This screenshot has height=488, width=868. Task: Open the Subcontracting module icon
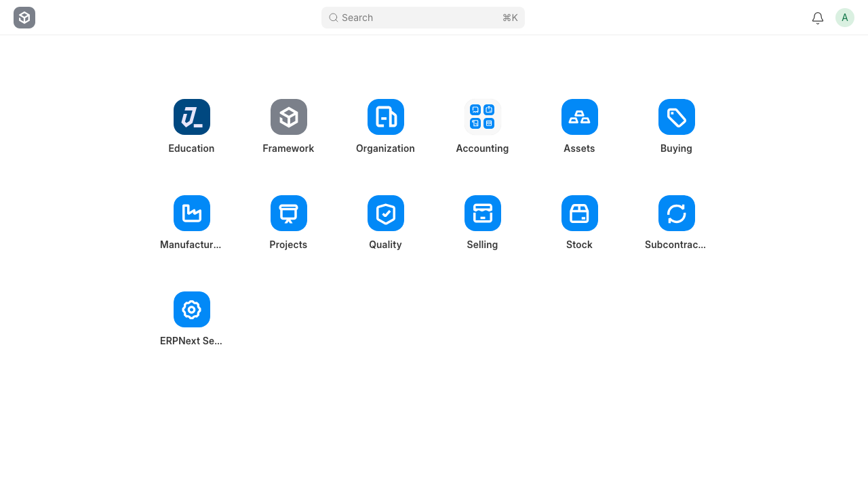point(677,213)
